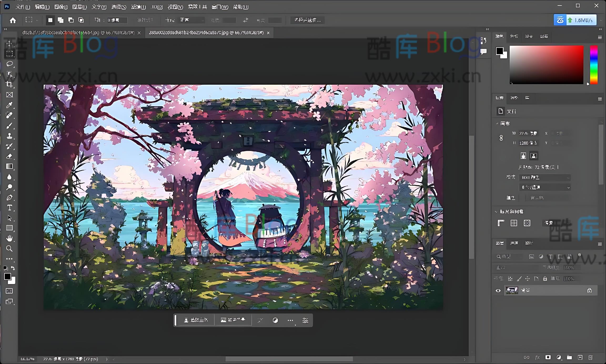The height and width of the screenshot is (364, 606).
Task: Select the Brush tool
Action: [x=9, y=126]
